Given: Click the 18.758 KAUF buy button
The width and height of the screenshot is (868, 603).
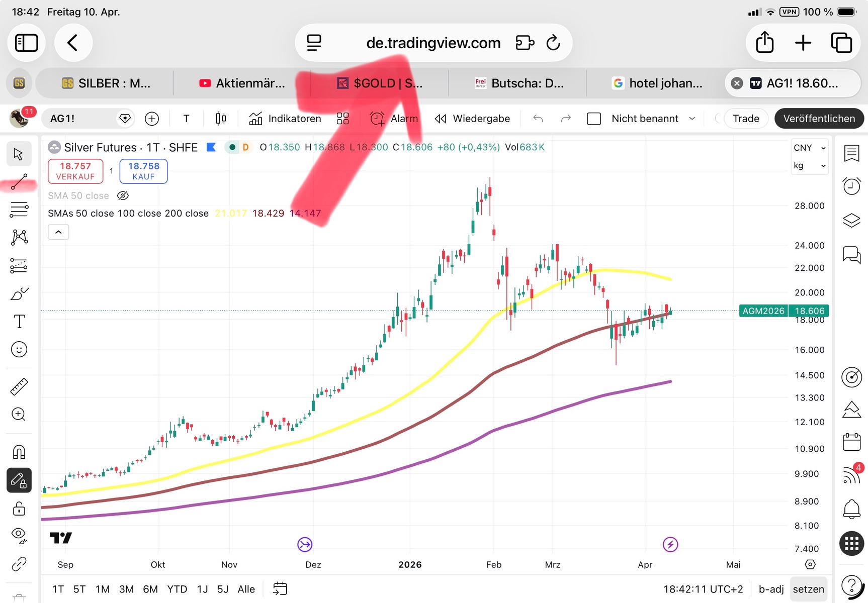Looking at the screenshot, I should [x=143, y=171].
